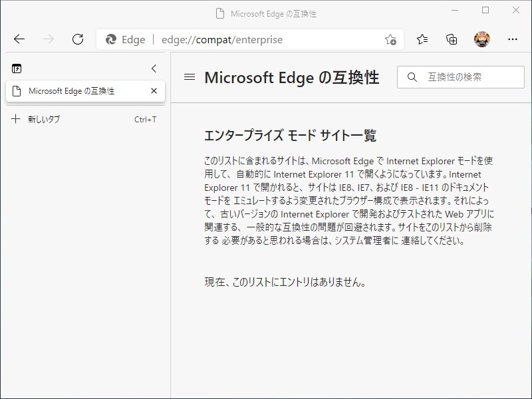This screenshot has width=532, height=399.
Task: Select the Microsoft Edge の互換性 tab
Action: point(80,91)
